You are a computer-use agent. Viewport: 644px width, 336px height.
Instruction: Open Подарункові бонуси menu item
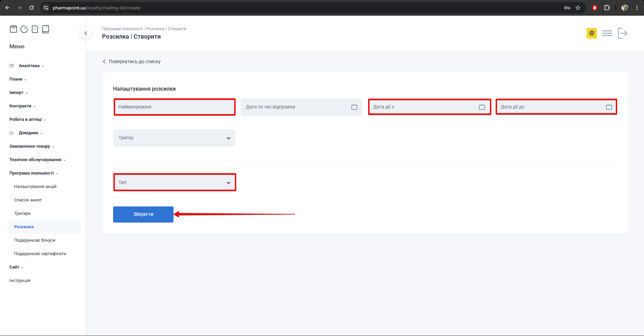pos(35,240)
